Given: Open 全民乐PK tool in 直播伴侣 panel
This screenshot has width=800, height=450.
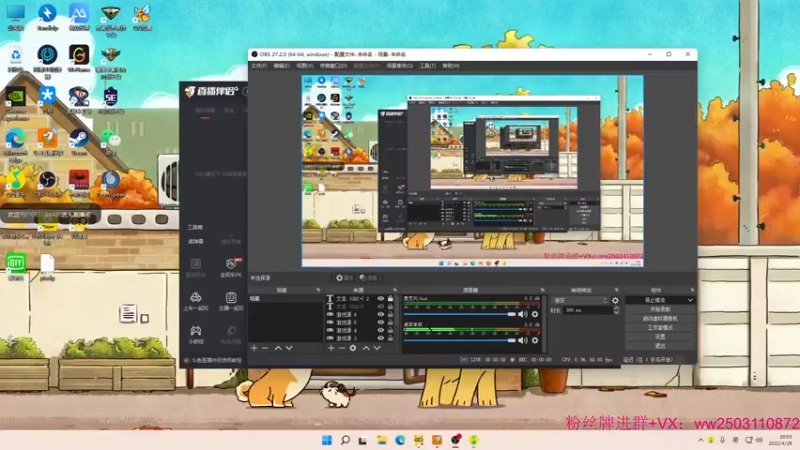Looking at the screenshot, I should click(x=231, y=268).
